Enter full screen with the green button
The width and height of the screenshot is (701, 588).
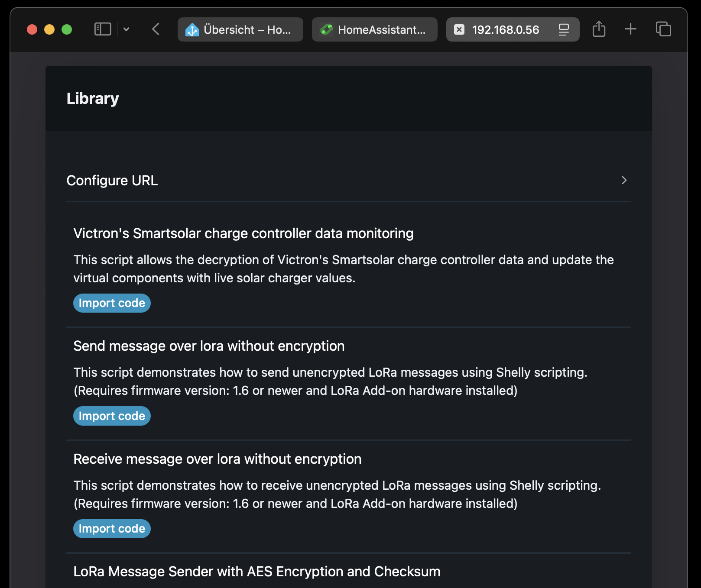[x=67, y=29]
